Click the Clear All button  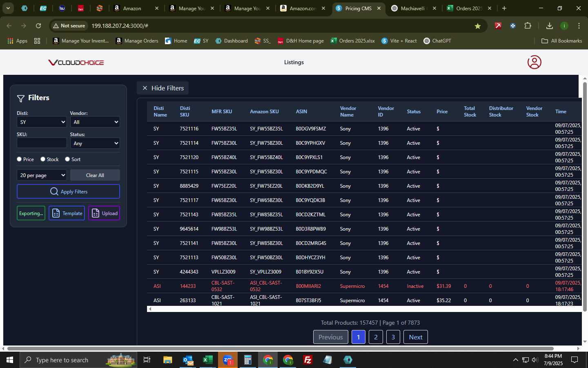click(x=95, y=175)
